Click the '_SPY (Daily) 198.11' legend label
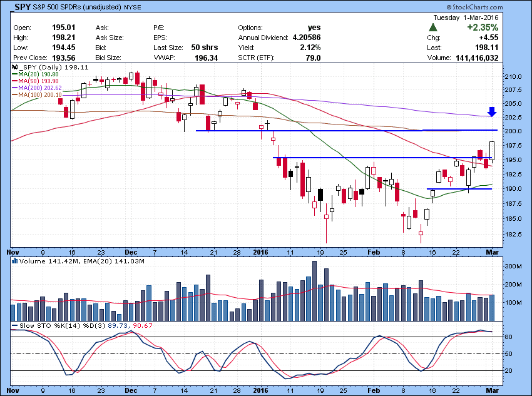The image size is (532, 396). (53, 67)
